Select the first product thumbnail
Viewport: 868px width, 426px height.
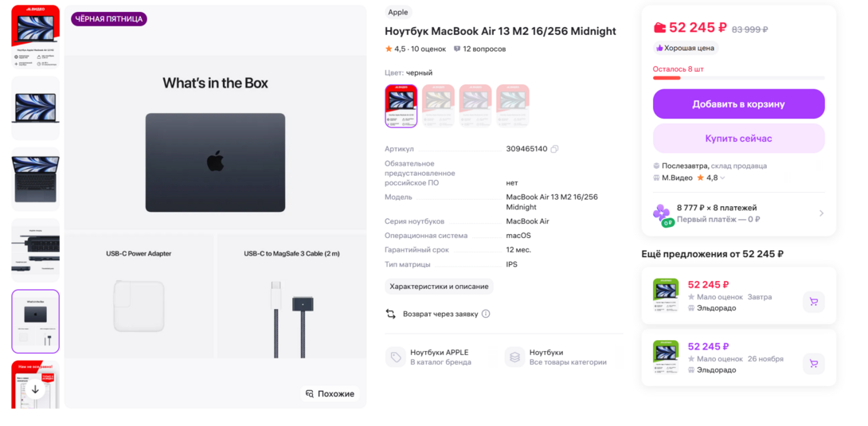[35, 37]
